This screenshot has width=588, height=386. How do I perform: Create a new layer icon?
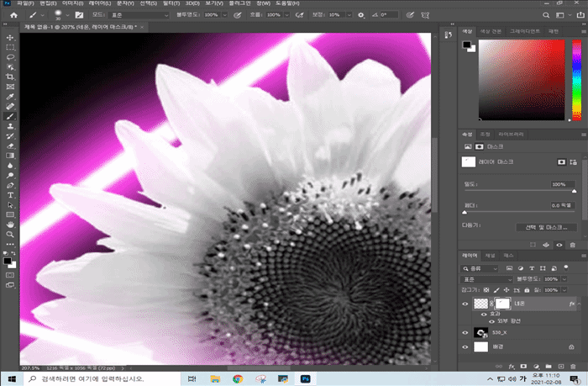coord(561,366)
